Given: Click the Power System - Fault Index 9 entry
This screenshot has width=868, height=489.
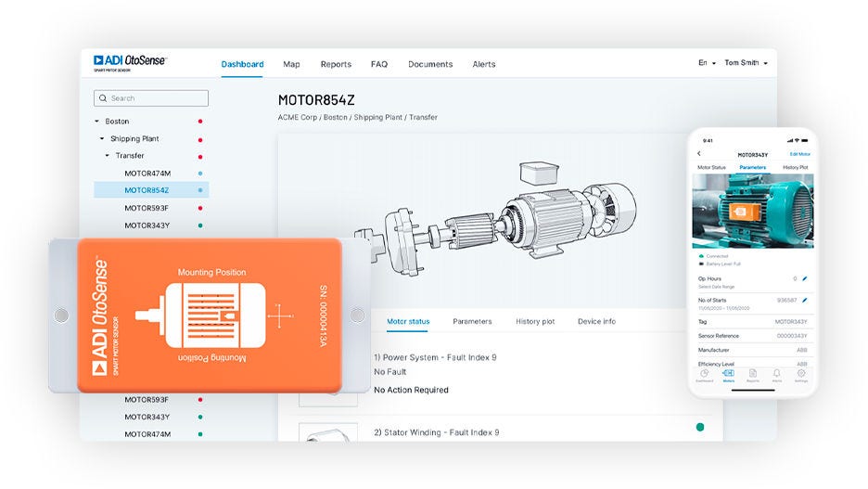Looking at the screenshot, I should (x=435, y=358).
